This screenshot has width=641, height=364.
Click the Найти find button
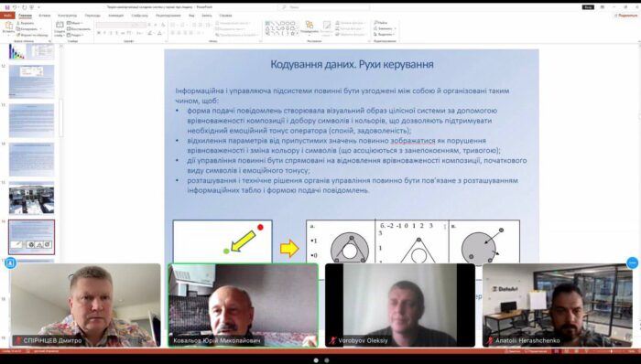[381, 23]
